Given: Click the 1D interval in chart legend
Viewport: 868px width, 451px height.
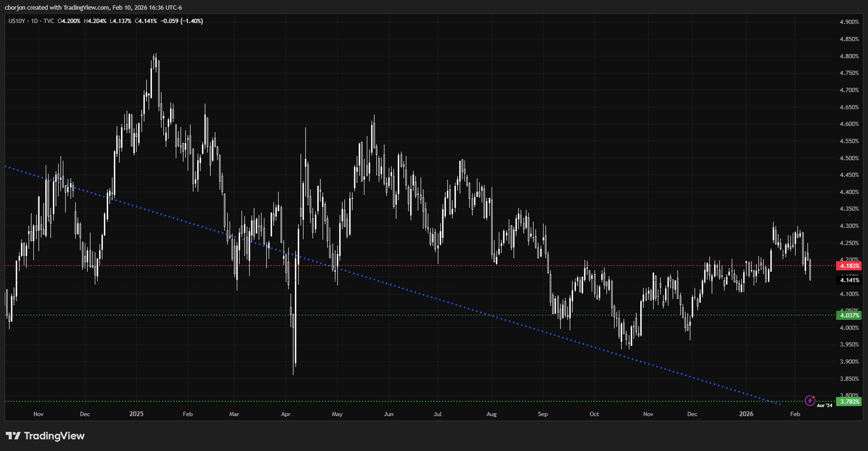Looking at the screenshot, I should (x=34, y=21).
